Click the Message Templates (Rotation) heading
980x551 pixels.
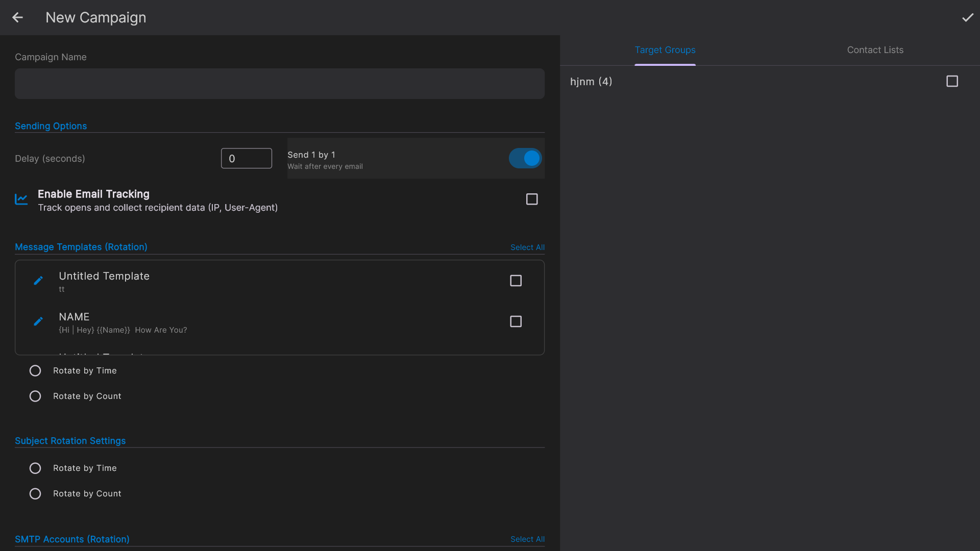point(81,247)
